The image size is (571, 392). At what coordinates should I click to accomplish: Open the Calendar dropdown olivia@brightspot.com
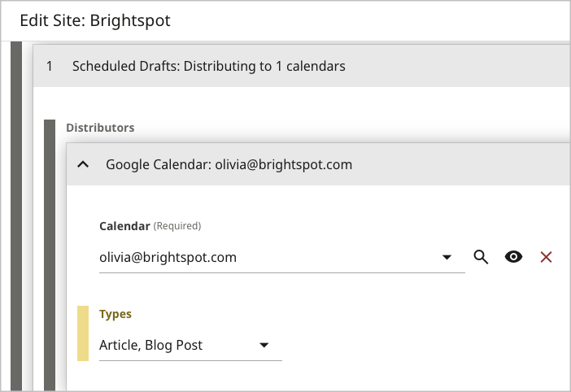click(282, 258)
